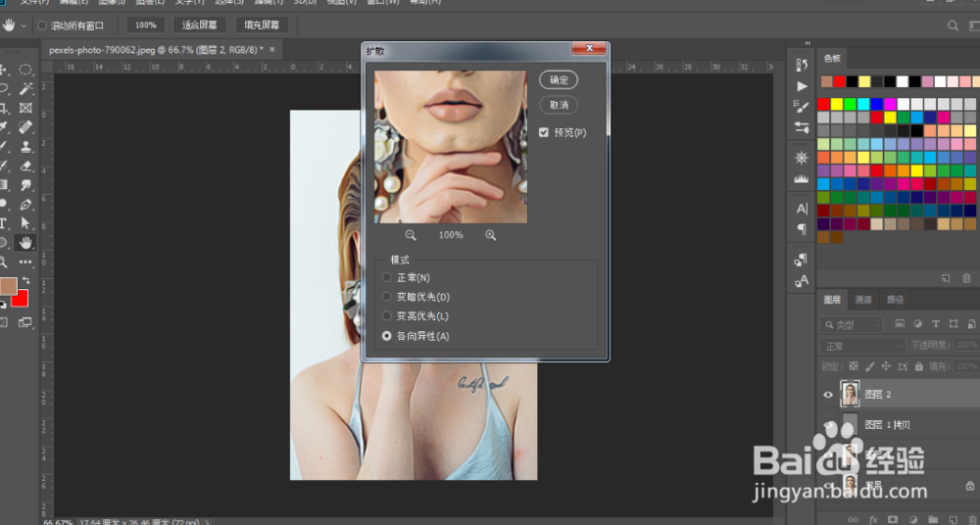Switch to the 通道 Channels tab

pyautogui.click(x=863, y=300)
